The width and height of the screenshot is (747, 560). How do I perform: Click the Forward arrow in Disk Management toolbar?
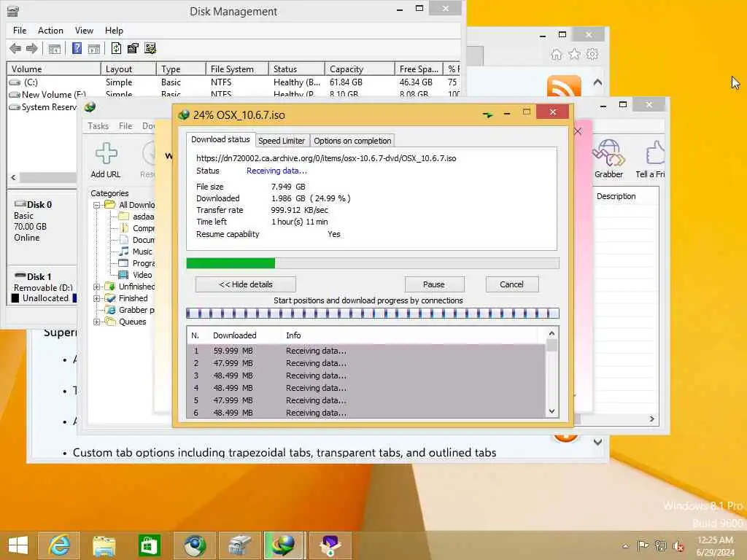coord(32,48)
